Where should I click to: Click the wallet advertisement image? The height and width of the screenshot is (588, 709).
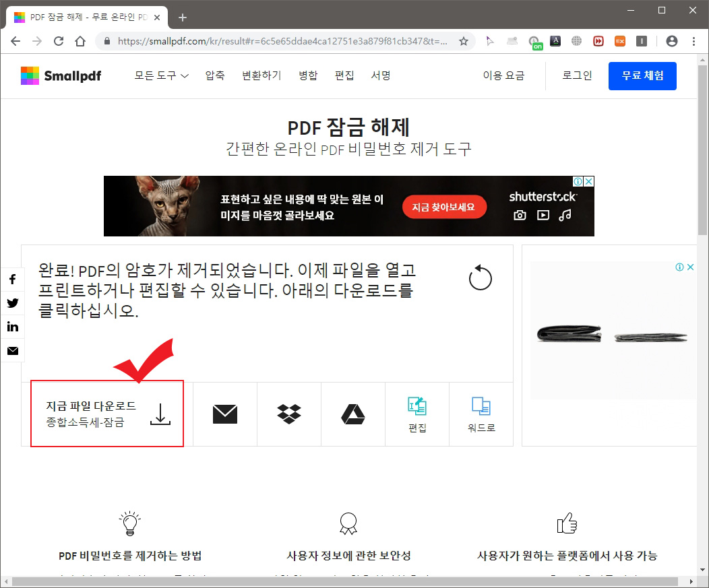[612, 331]
